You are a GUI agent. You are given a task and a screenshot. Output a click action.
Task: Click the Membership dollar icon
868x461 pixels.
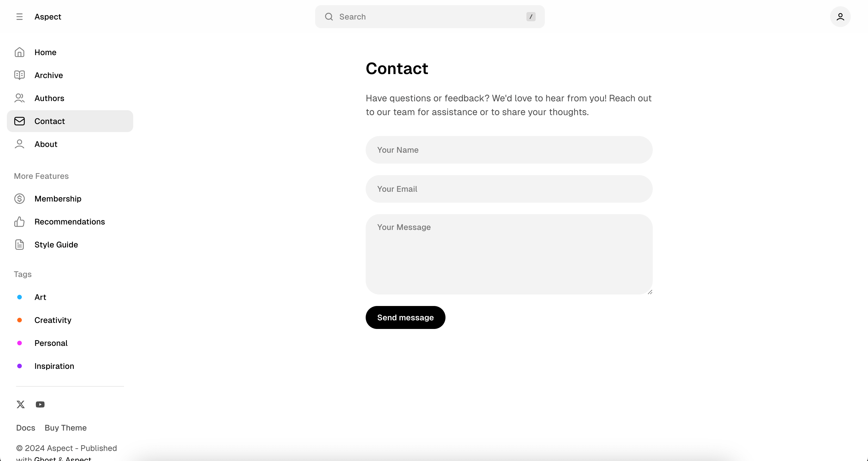(x=19, y=199)
